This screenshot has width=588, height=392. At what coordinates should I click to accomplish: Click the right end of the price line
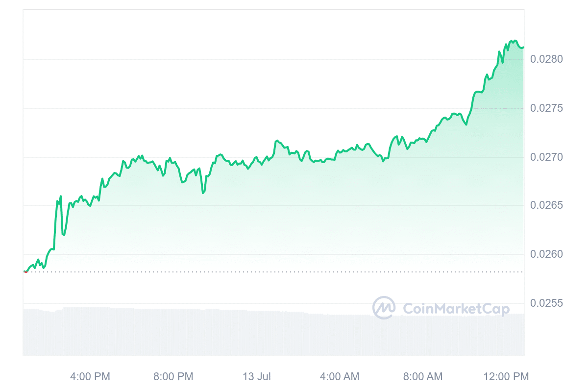pos(523,48)
